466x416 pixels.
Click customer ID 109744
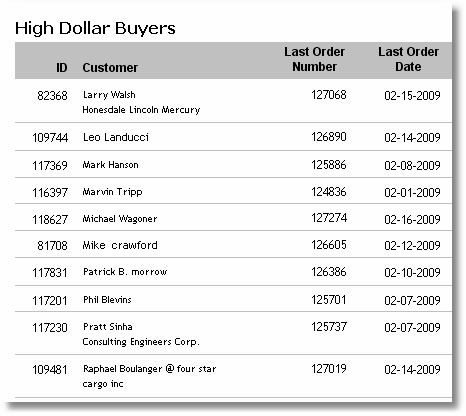click(x=50, y=138)
